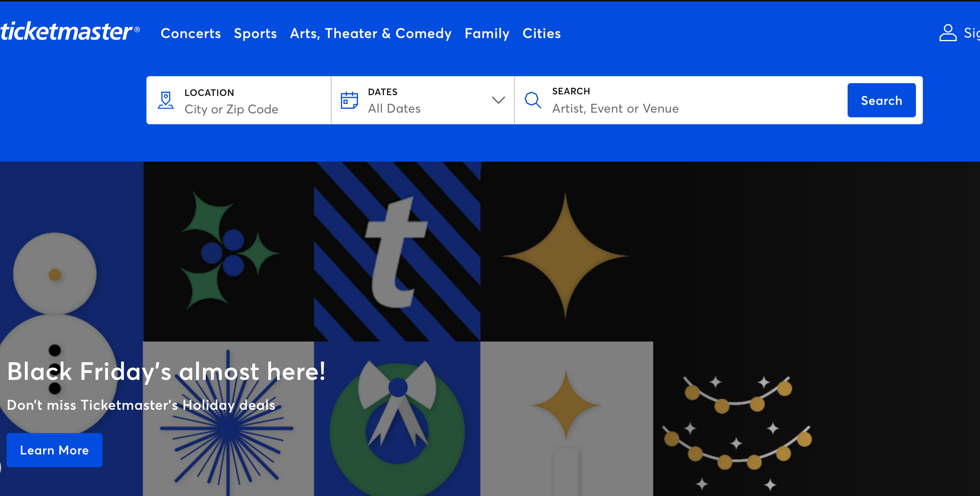Expand the dates dropdown chevron

[x=498, y=100]
